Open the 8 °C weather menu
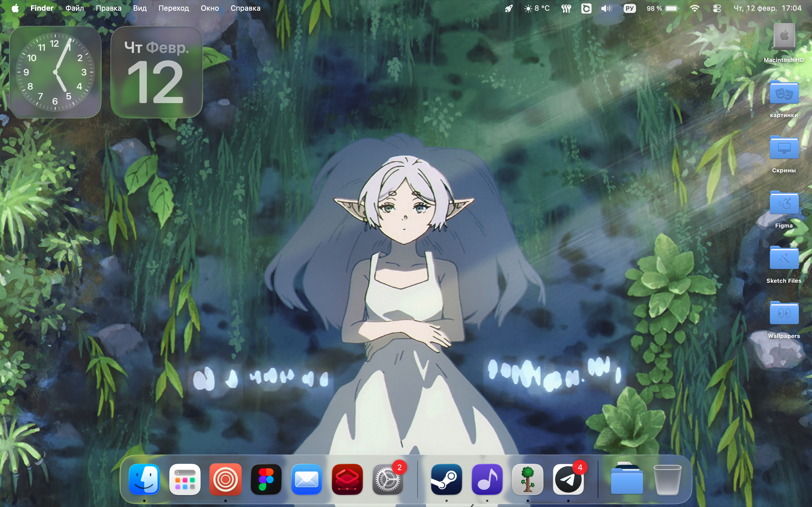The width and height of the screenshot is (812, 507). [537, 8]
